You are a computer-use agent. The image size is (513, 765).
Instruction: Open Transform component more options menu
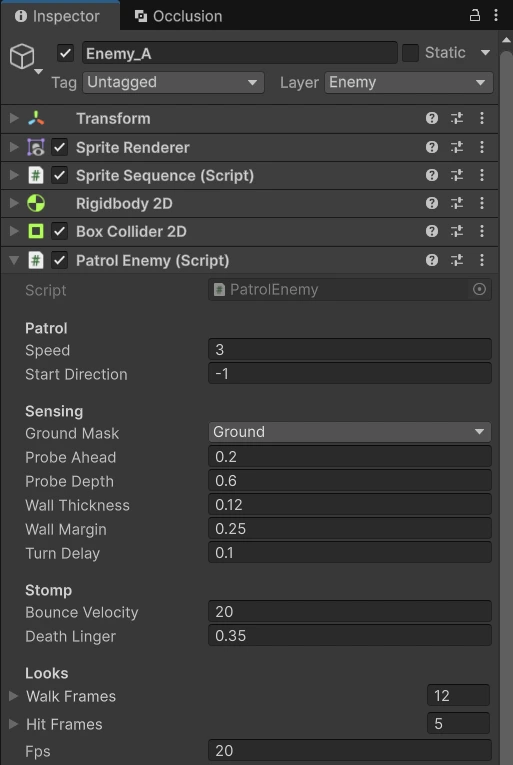(482, 118)
